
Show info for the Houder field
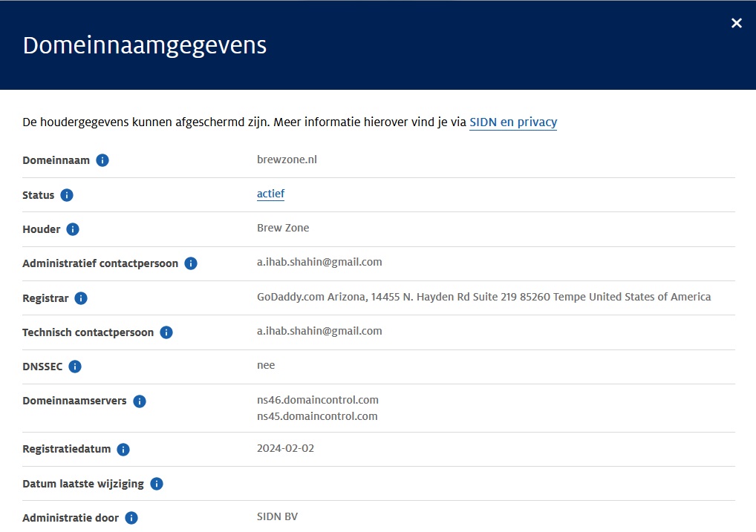pos(73,229)
